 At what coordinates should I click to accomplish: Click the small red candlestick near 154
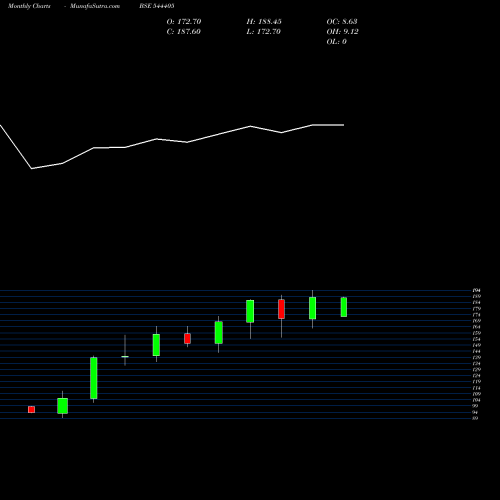coord(187,338)
